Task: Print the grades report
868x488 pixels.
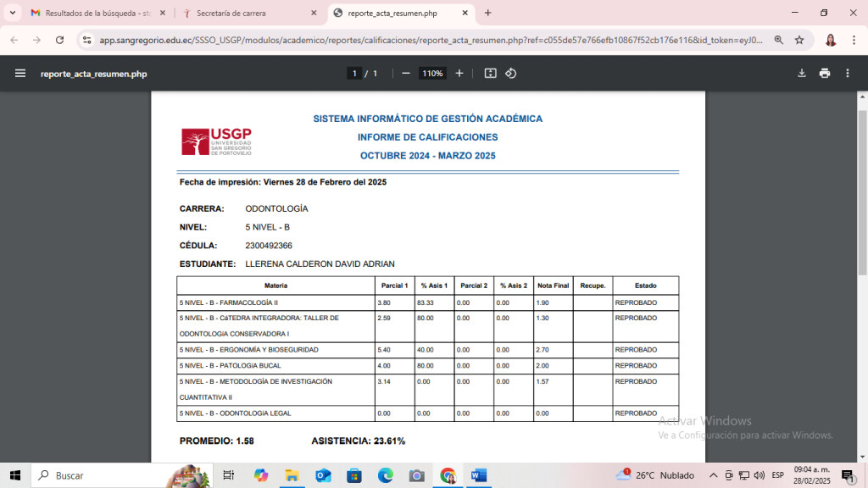Action: point(825,74)
